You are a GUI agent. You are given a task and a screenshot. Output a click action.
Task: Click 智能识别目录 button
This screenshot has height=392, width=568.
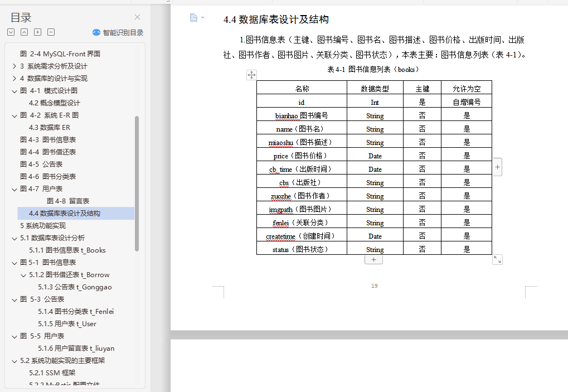(x=118, y=32)
